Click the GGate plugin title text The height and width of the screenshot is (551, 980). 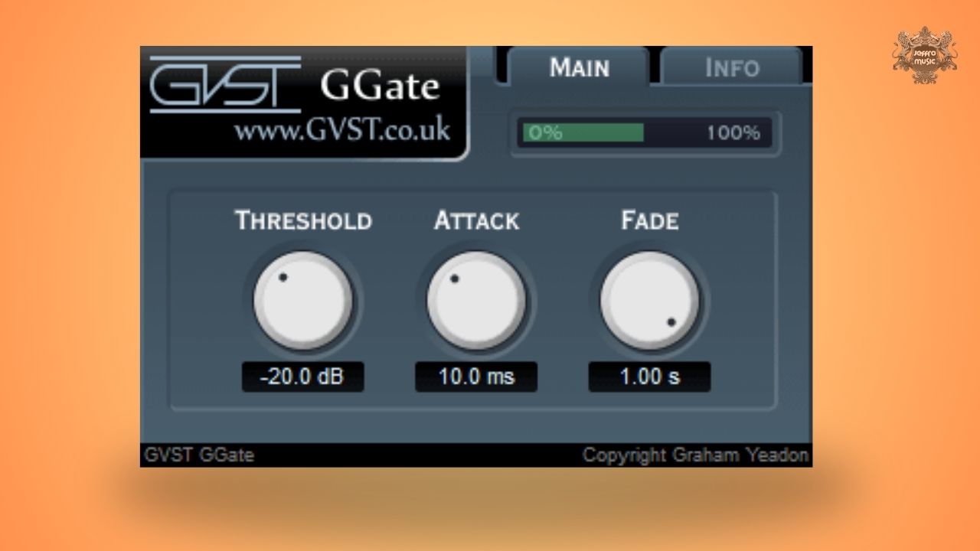point(380,86)
